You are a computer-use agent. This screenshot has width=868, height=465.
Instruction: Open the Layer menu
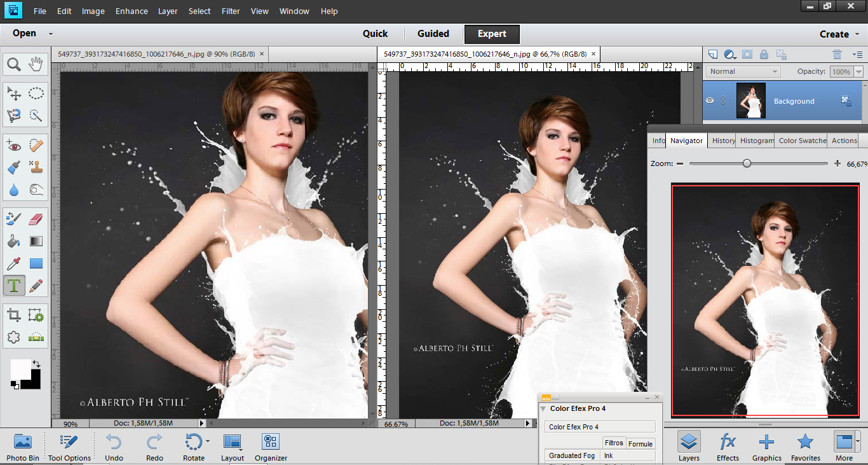(x=168, y=11)
